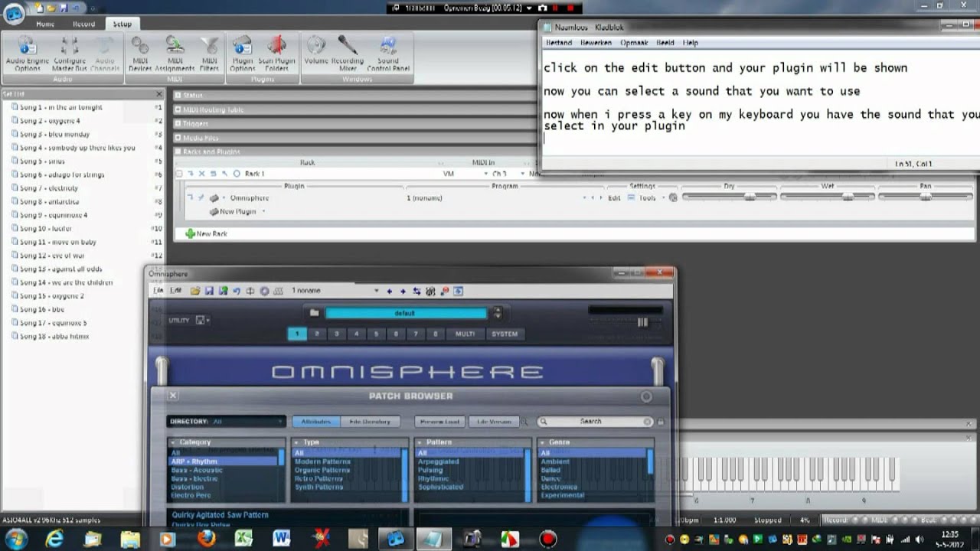Open the Patch Browser DIRECTORY dropdown

(x=226, y=422)
